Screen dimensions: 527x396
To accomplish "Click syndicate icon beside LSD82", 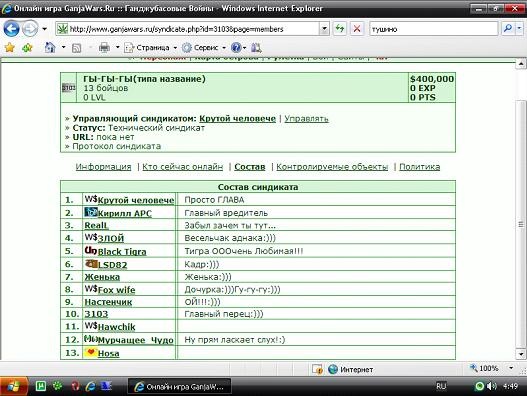I will pos(91,264).
